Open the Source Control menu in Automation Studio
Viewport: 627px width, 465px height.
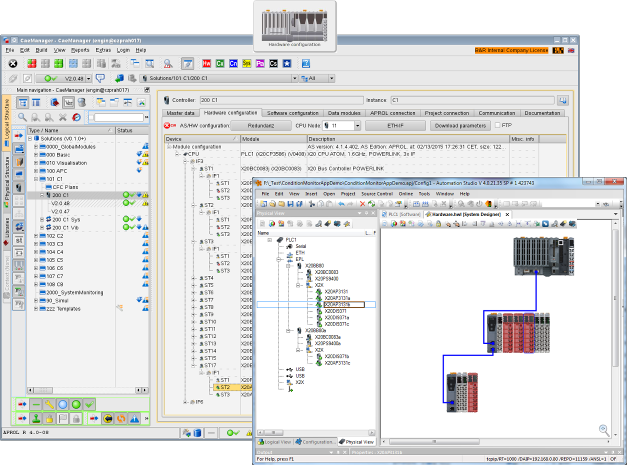(x=377, y=194)
